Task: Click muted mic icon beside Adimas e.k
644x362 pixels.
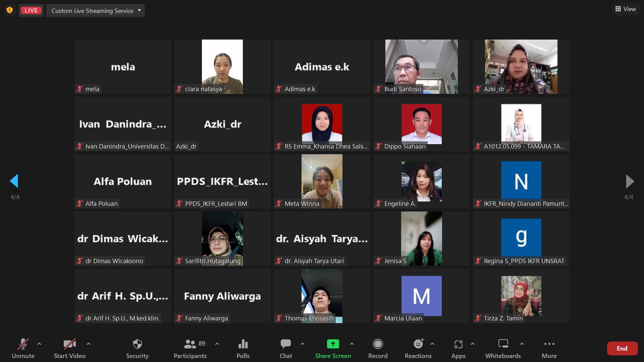Action: click(x=279, y=89)
